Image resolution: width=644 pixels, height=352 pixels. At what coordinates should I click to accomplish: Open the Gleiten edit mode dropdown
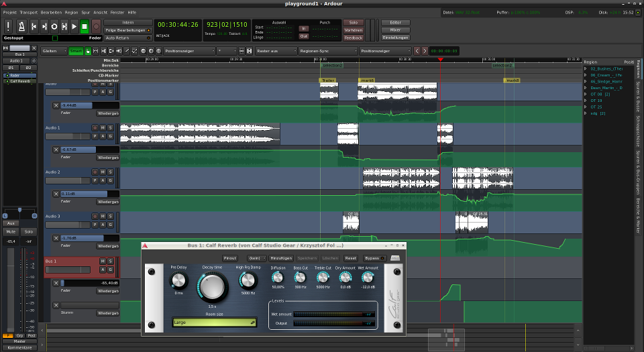tap(54, 51)
